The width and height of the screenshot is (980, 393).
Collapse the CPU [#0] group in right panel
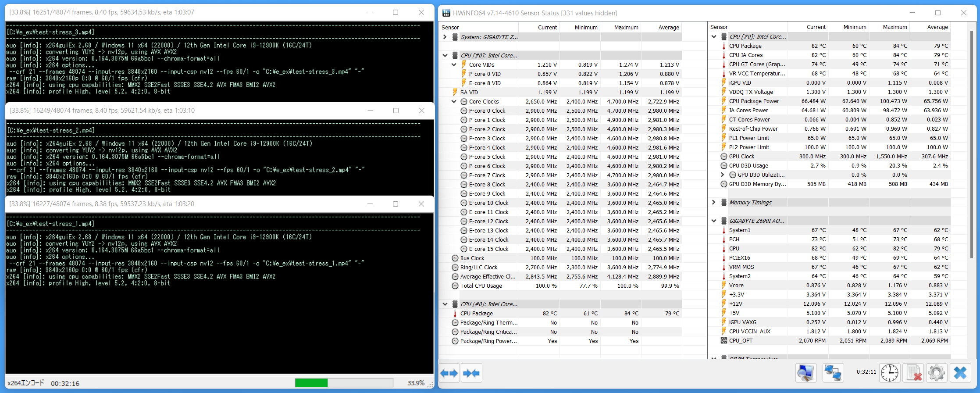coord(714,36)
